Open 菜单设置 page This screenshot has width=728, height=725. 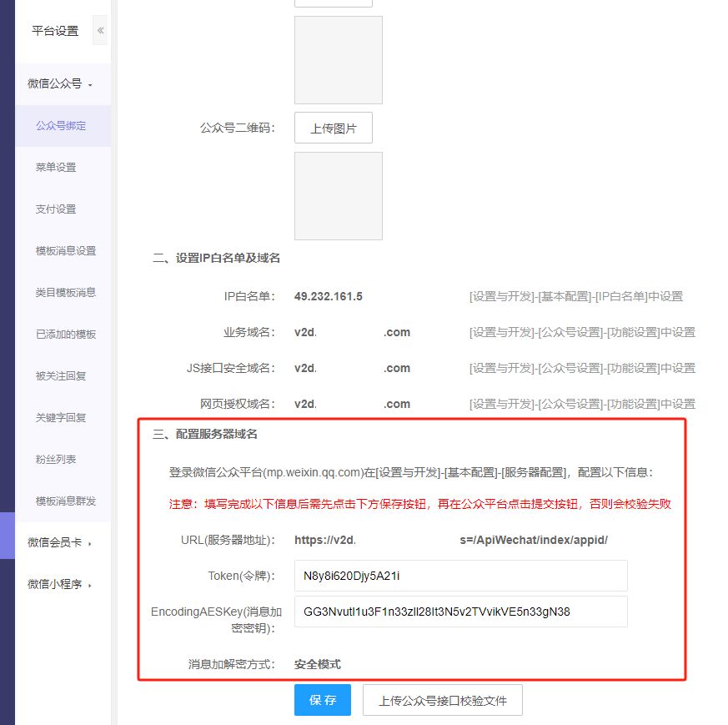point(56,168)
